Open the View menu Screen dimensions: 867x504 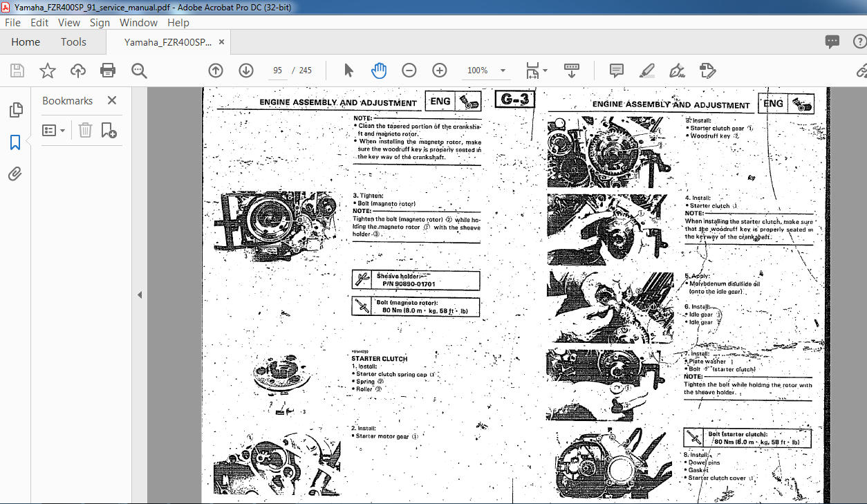coord(69,22)
